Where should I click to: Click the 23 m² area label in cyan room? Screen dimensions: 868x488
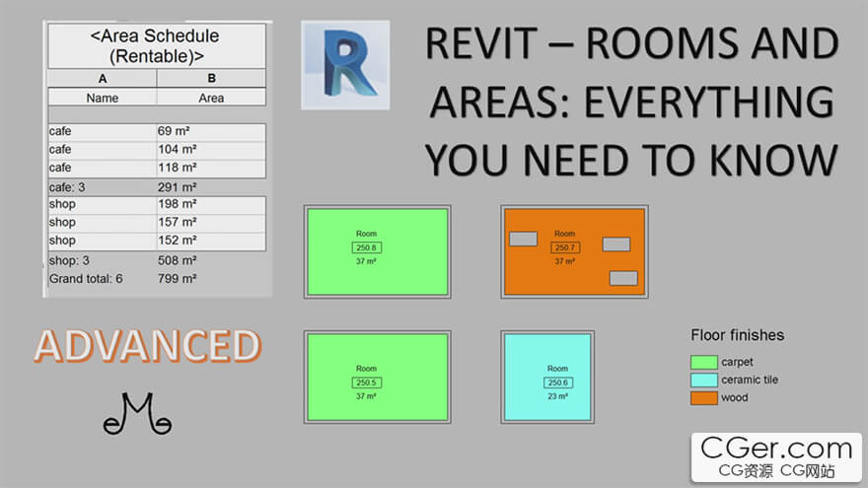click(x=557, y=396)
